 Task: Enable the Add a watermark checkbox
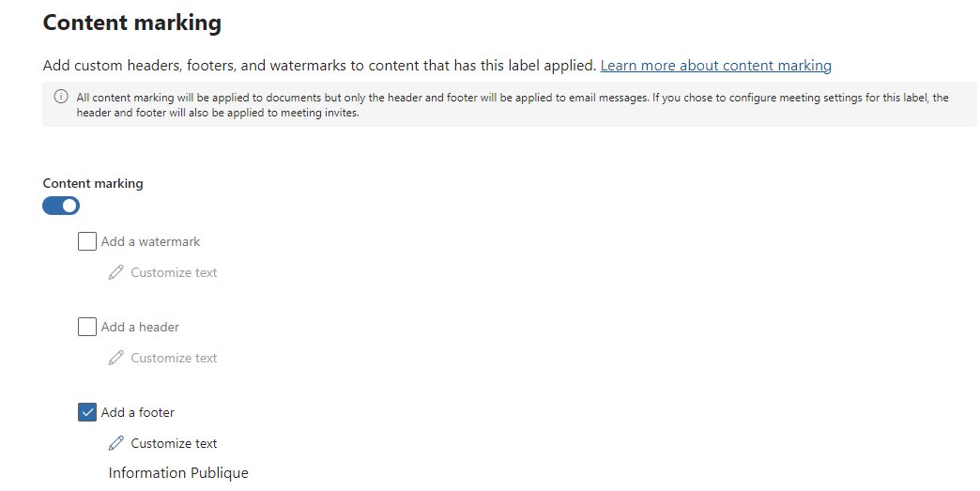tap(87, 242)
